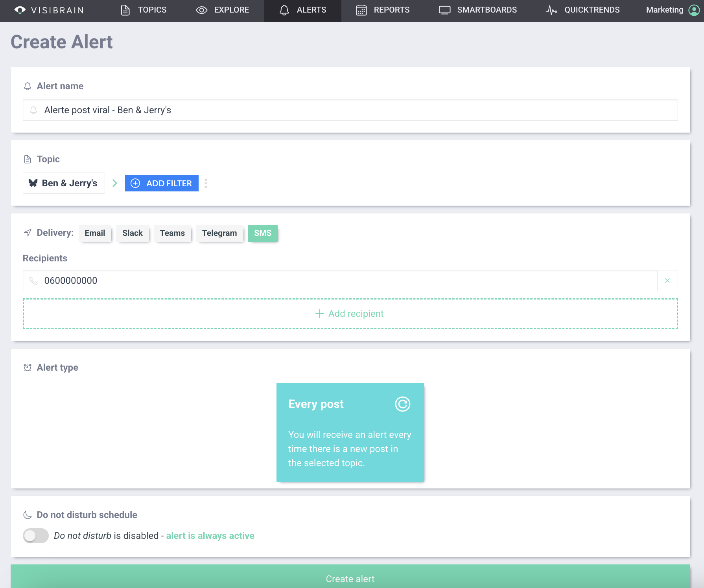Click the Alerts bell icon in navbar
Viewport: 704px width, 588px height.
click(284, 10)
